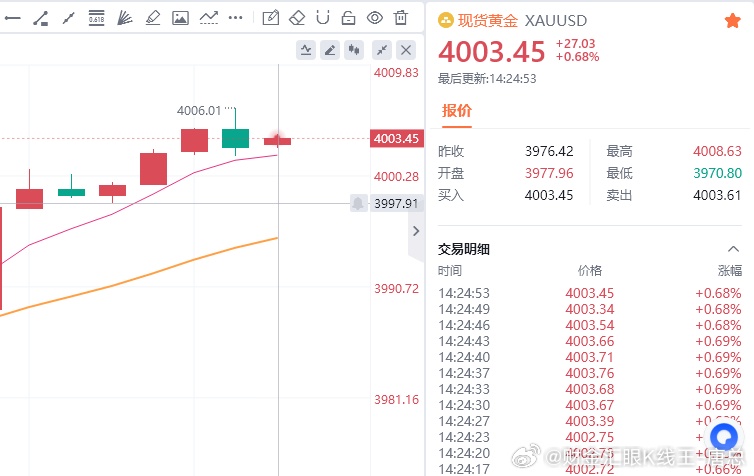This screenshot has width=754, height=476.
Task: Select the Gann fan lines tool
Action: click(125, 18)
